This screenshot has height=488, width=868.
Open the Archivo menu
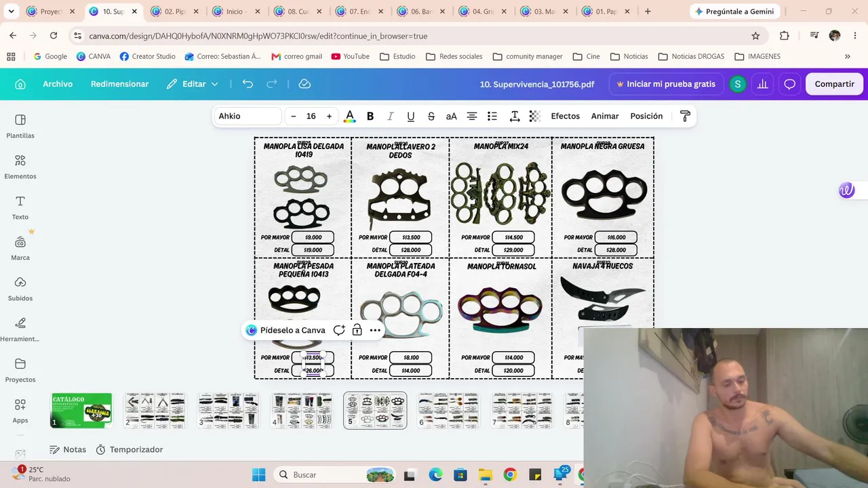[58, 84]
